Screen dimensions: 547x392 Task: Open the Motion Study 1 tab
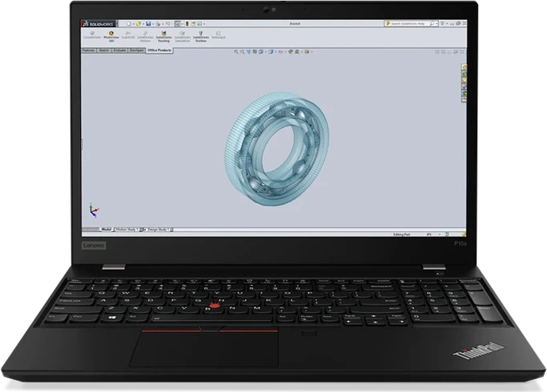[x=126, y=228]
